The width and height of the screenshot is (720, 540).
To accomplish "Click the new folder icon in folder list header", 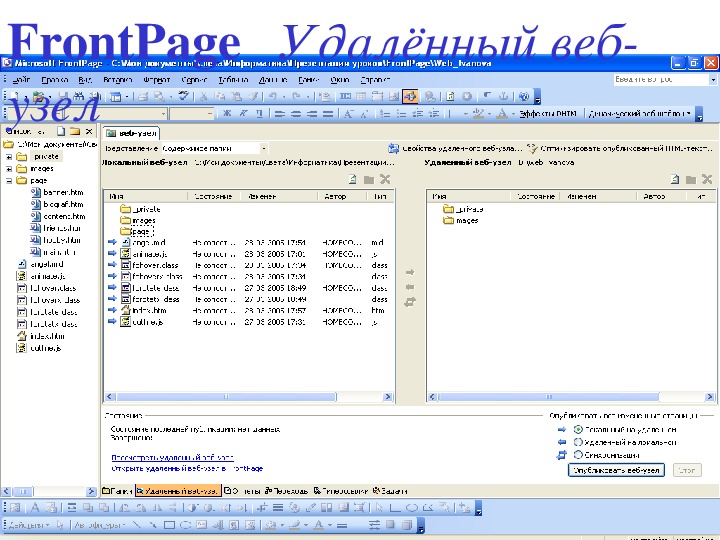I will coord(75,132).
